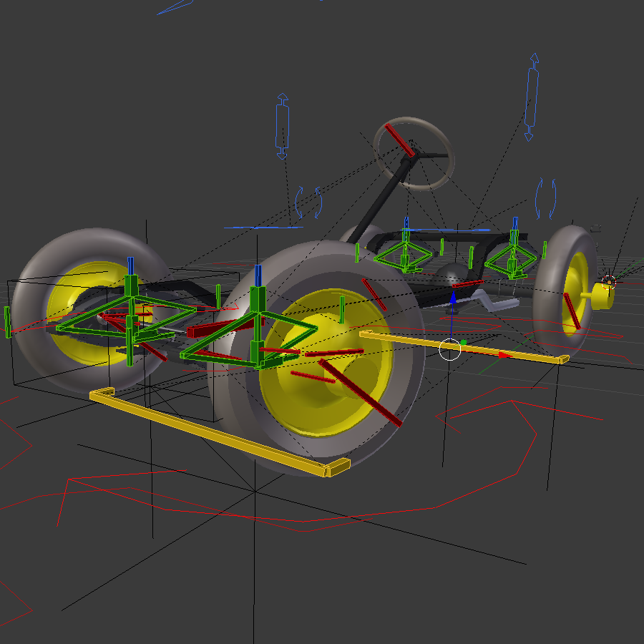Select the silver bent pipe near the rear axle

[x=495, y=302]
